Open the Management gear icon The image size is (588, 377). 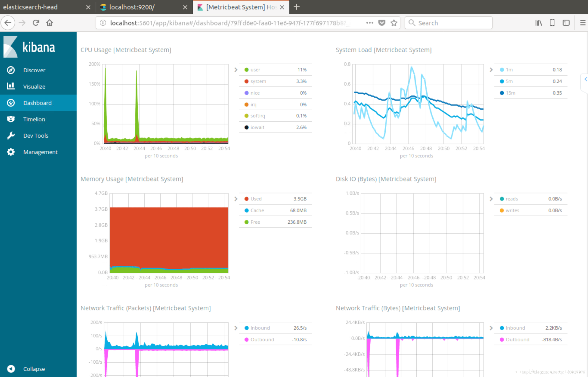[11, 152]
